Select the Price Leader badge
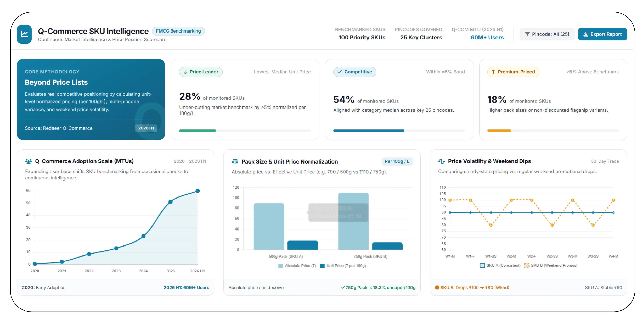Viewport: 644px width, 320px height. (x=201, y=72)
